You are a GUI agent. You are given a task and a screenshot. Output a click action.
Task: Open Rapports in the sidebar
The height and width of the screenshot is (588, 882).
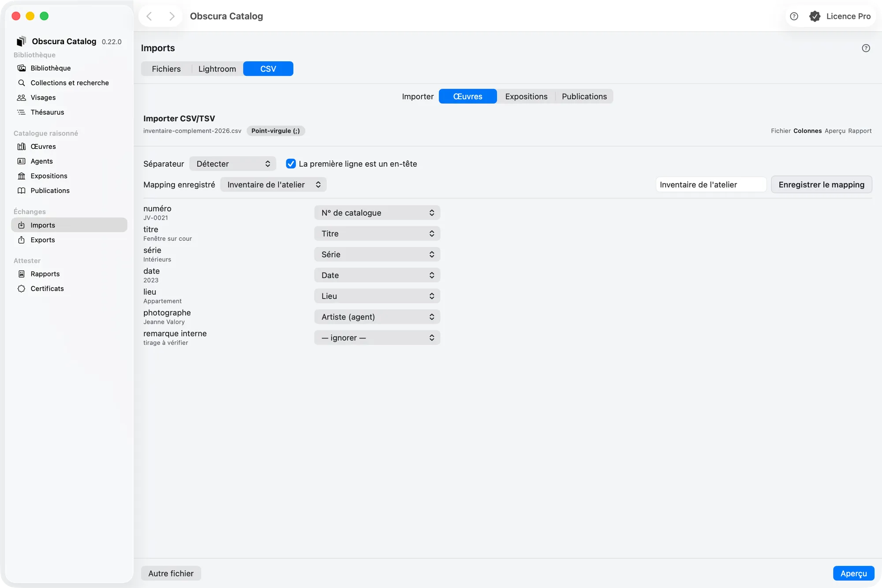[70, 274]
